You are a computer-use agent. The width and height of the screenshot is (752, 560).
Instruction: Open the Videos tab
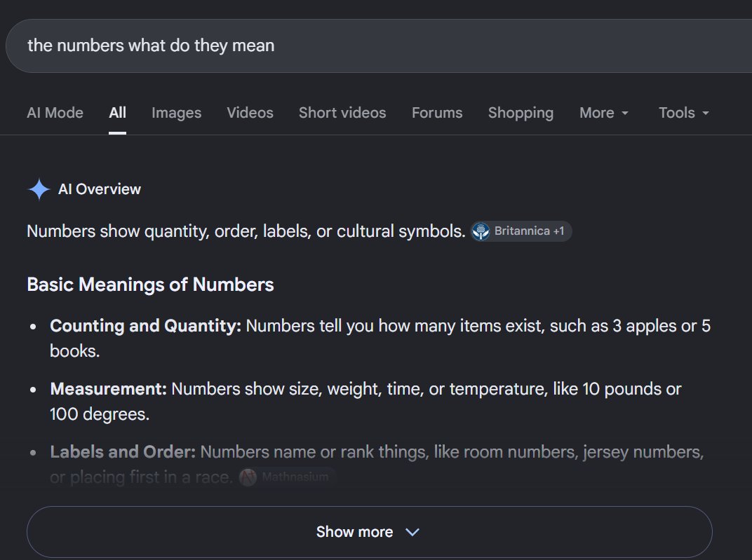click(x=250, y=113)
